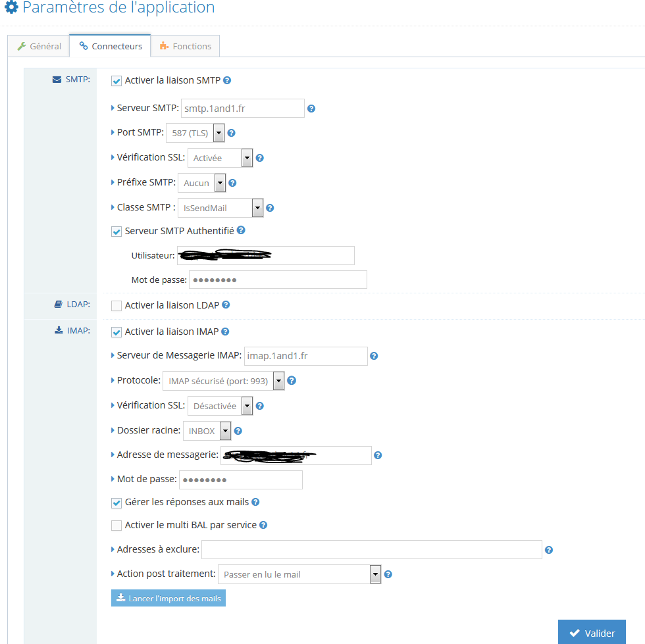This screenshot has width=645, height=644.
Task: Click Lancer l'import des mails button
Action: (168, 598)
